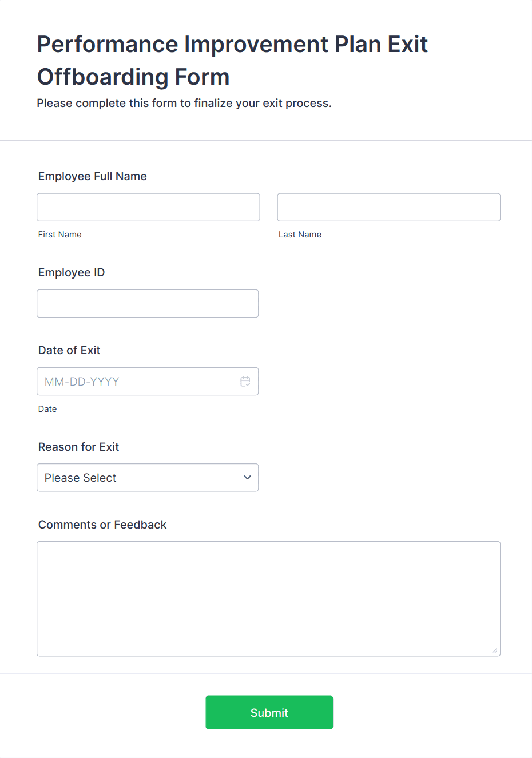Click the Date sublabel under date field
This screenshot has width=532, height=758.
coord(47,409)
